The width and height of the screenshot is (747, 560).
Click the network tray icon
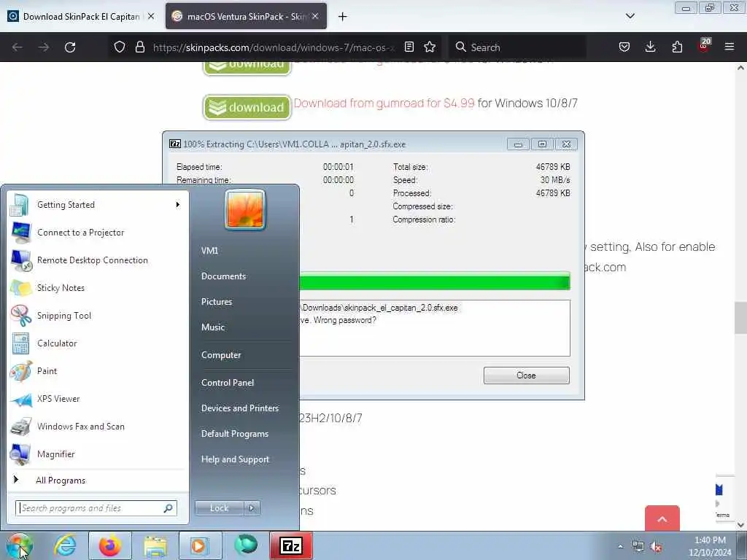coord(638,547)
